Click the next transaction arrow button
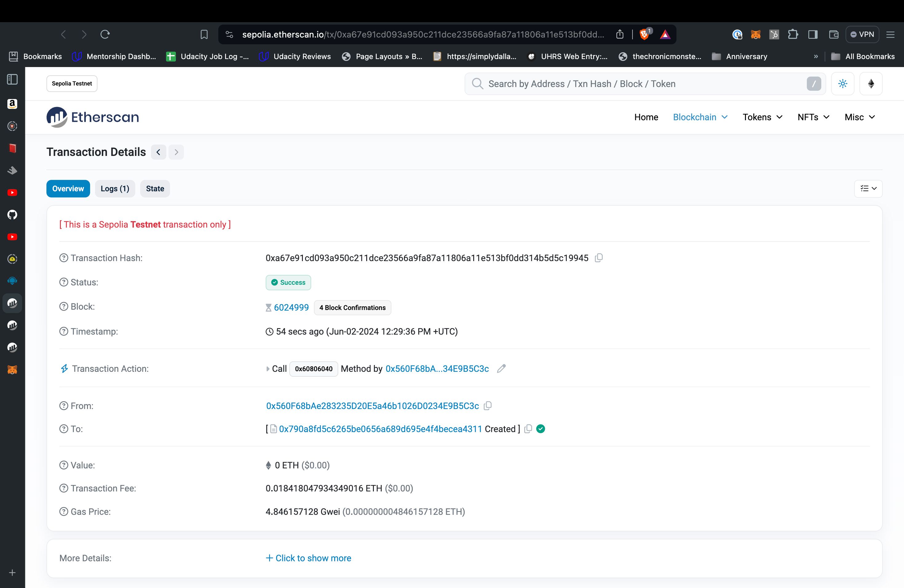This screenshot has width=904, height=588. click(x=176, y=151)
